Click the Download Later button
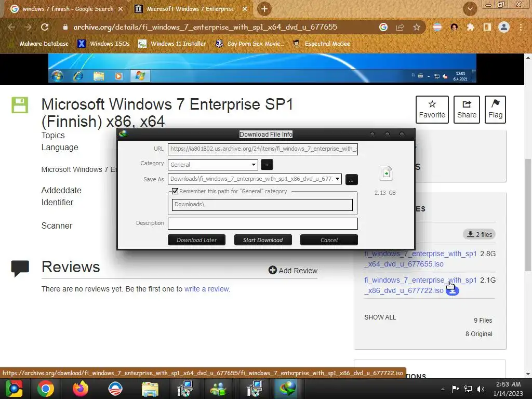Screen dimensions: 532x399 coord(197,240)
